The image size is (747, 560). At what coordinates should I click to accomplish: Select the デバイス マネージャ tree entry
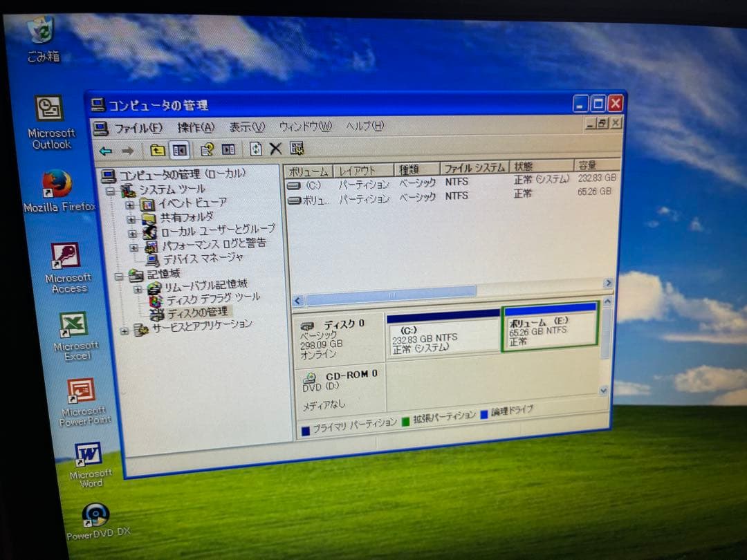click(x=202, y=259)
